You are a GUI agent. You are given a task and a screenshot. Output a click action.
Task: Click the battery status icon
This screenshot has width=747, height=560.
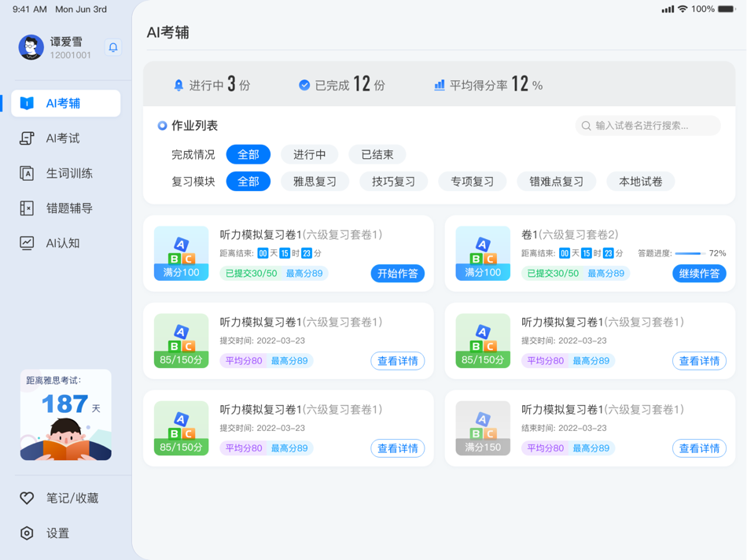tap(727, 9)
